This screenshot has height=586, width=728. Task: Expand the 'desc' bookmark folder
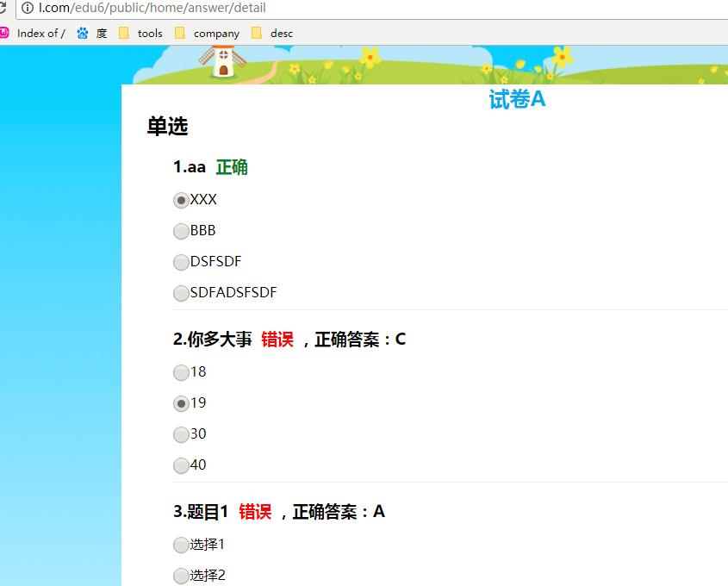tap(272, 34)
